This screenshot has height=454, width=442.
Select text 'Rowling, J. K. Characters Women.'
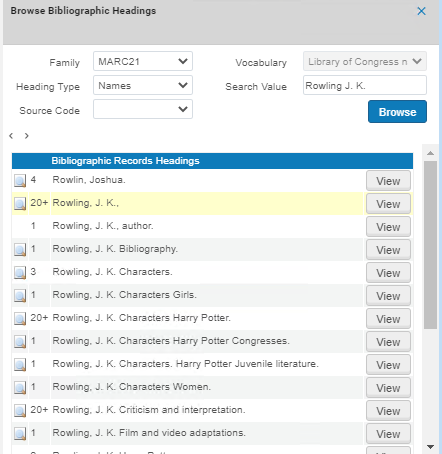pos(132,387)
